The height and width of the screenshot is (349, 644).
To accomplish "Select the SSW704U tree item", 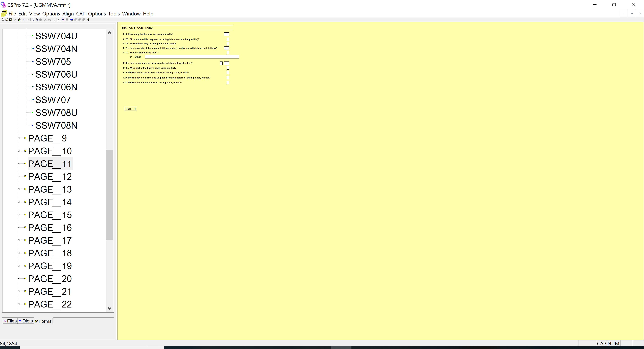I will [56, 36].
